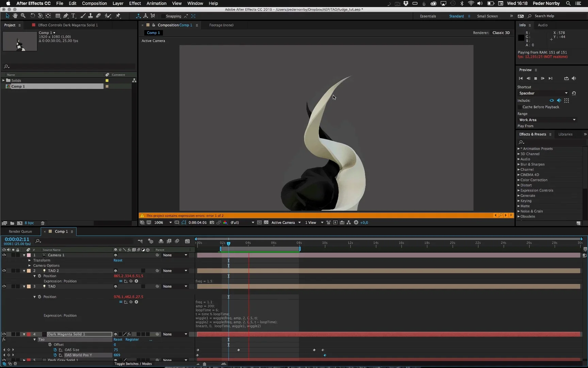Select the Type tool

[x=73, y=16]
